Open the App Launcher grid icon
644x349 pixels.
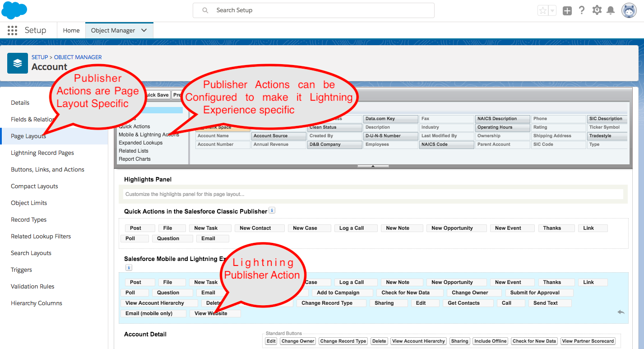pyautogui.click(x=12, y=30)
